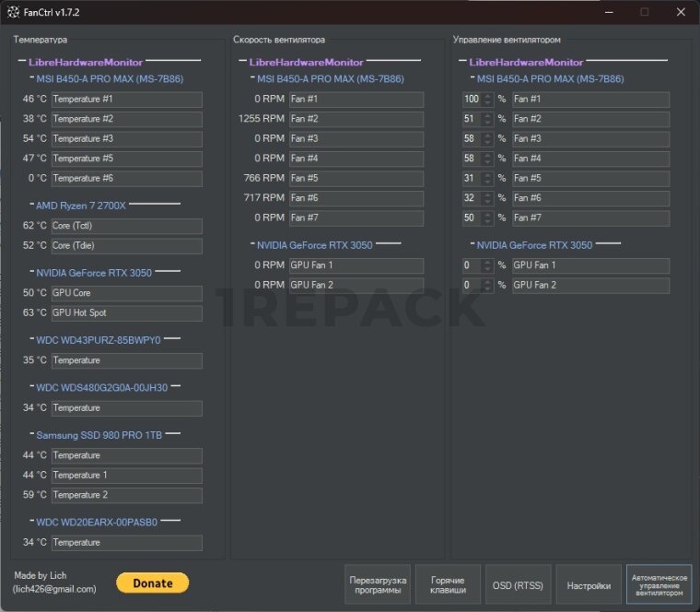Open Горячие клавиши settings
Image resolution: width=700 pixels, height=612 pixels.
(x=448, y=584)
